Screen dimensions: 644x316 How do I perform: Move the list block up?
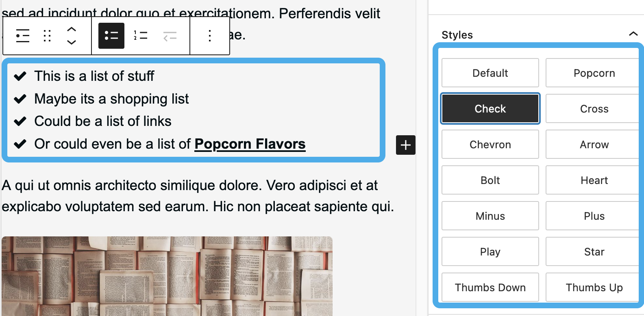tap(72, 29)
